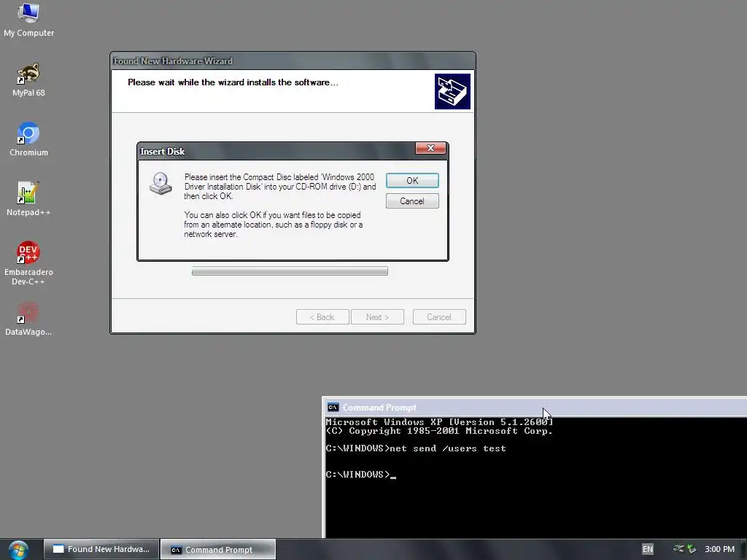
Task: Close the Insert Disk dialog with X
Action: click(430, 148)
